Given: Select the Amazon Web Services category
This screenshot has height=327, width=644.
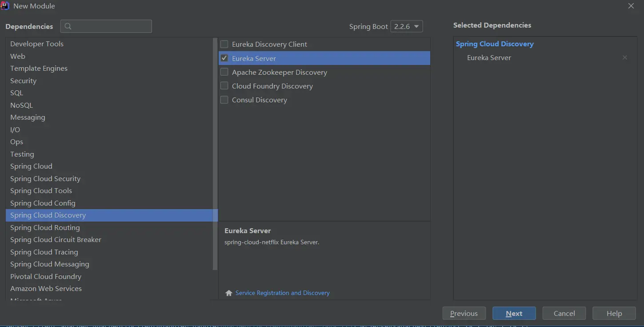Looking at the screenshot, I should [x=110, y=288].
